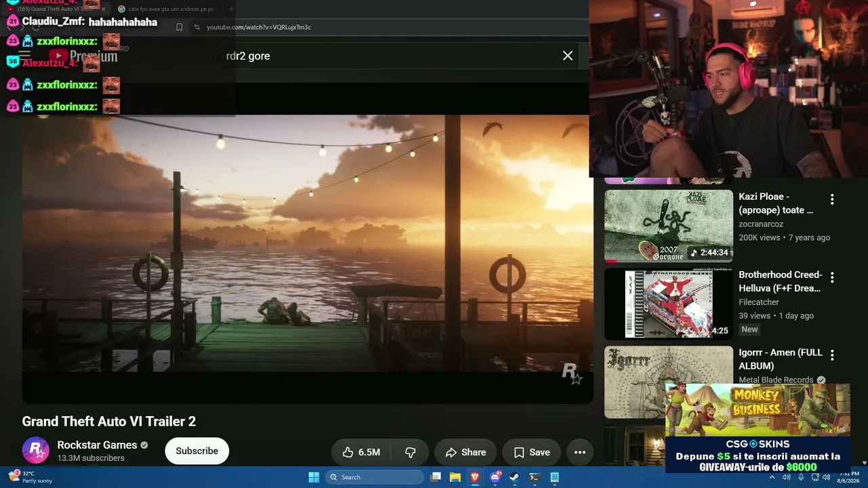
Task: Open options menu for Brotherhood Creed video
Action: (832, 277)
